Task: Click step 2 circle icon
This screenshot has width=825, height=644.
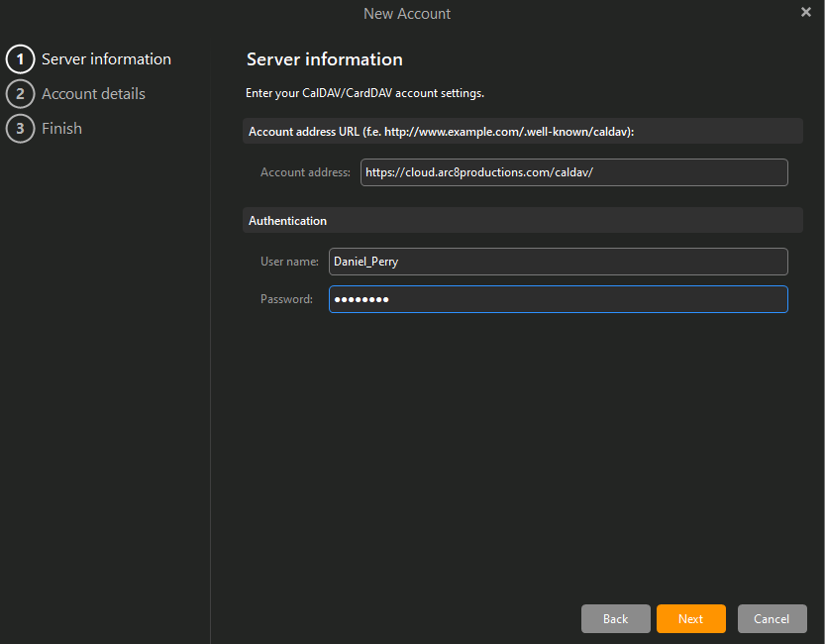Action: coord(20,94)
